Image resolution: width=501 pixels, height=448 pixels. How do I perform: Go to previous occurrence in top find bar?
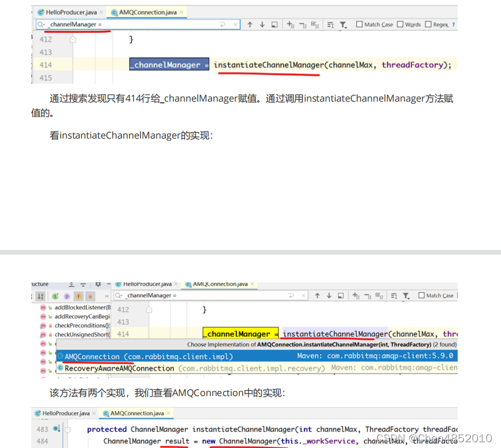click(250, 25)
